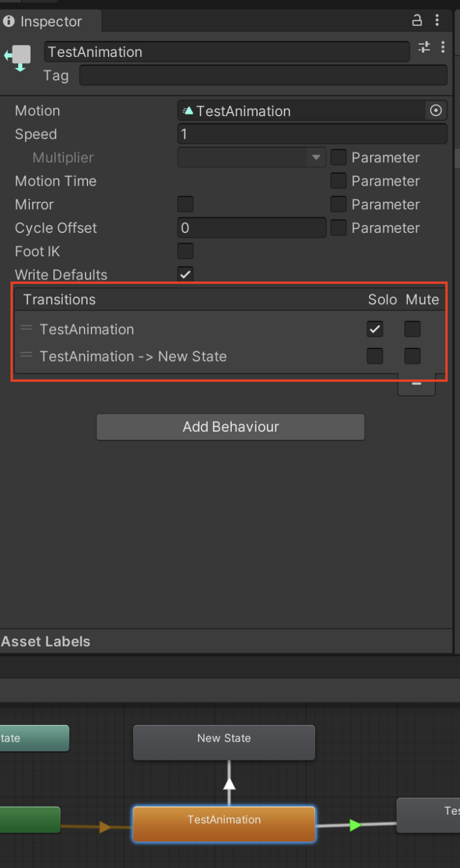The height and width of the screenshot is (868, 460).
Task: Select the New State node in the animator graph
Action: (223, 738)
